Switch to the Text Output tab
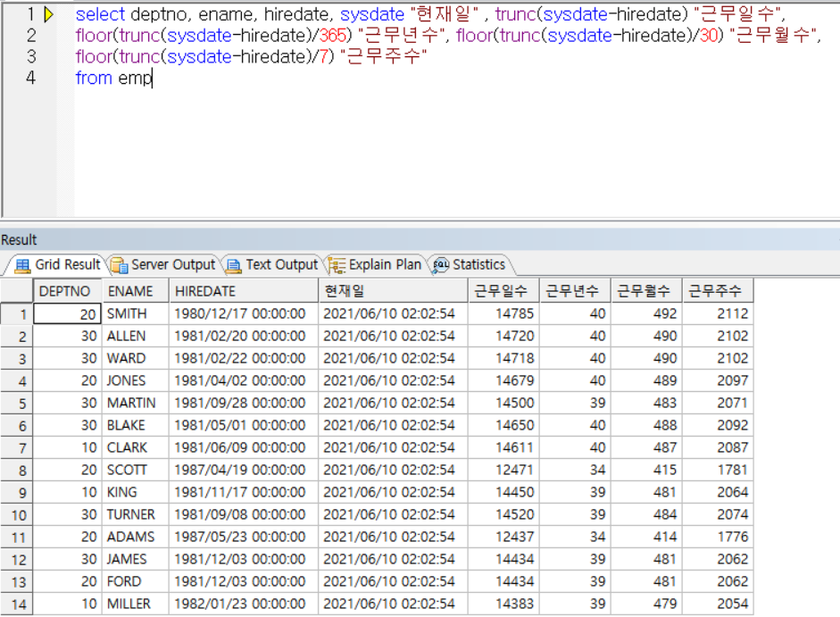 point(272,265)
